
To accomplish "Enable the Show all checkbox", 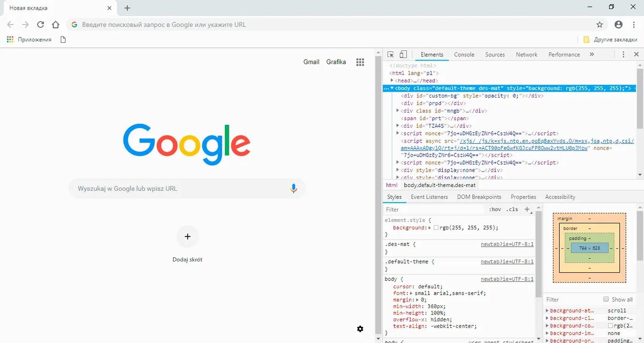I will pyautogui.click(x=606, y=300).
